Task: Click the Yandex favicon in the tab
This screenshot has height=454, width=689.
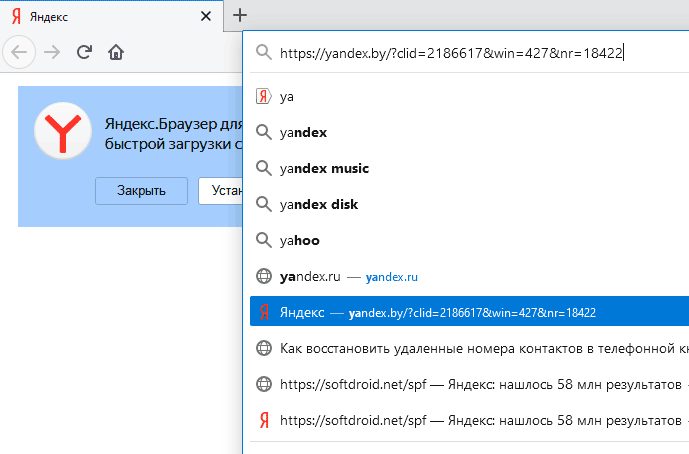Action: [17, 17]
